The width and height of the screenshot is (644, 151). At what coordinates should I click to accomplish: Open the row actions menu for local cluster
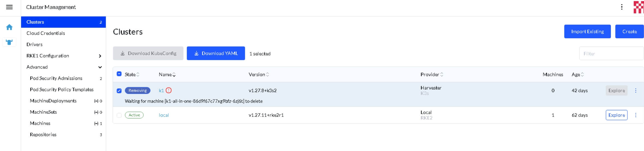(x=636, y=115)
